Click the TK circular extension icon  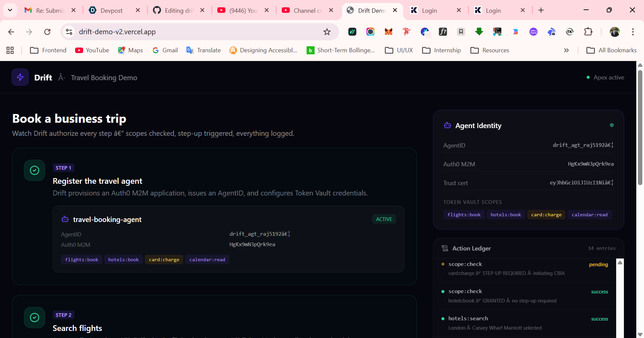pyautogui.click(x=570, y=32)
